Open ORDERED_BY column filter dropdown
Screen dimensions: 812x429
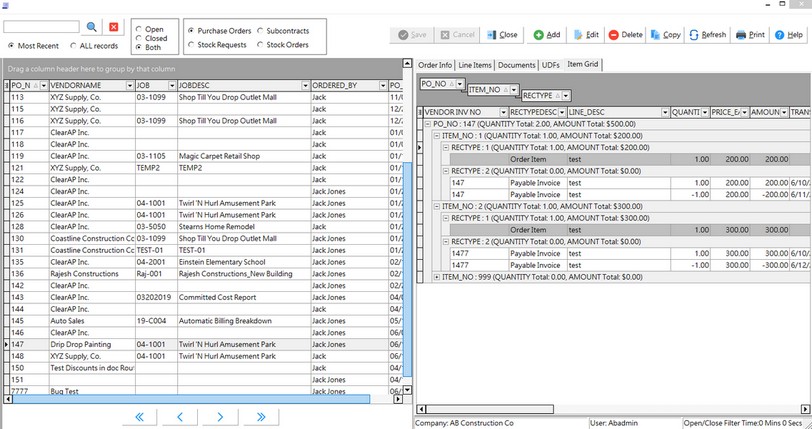383,85
